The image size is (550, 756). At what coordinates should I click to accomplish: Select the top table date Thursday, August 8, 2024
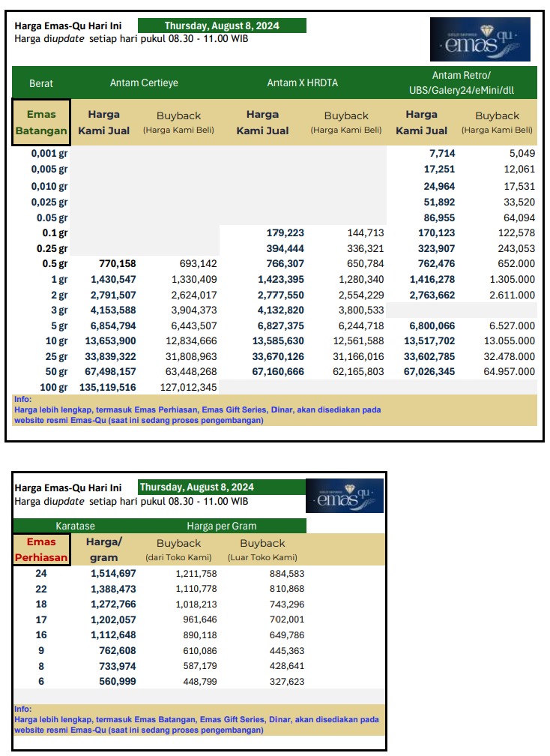coord(222,25)
